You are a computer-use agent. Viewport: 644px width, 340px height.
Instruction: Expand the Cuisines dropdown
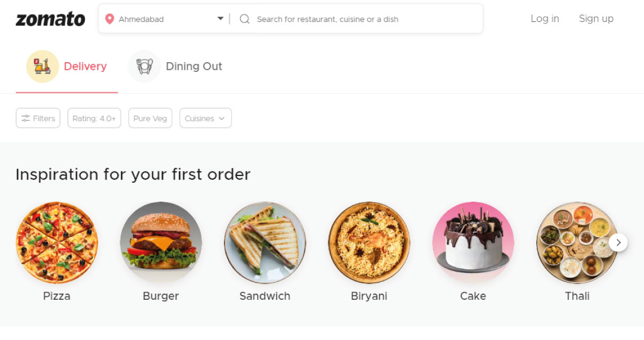[205, 119]
